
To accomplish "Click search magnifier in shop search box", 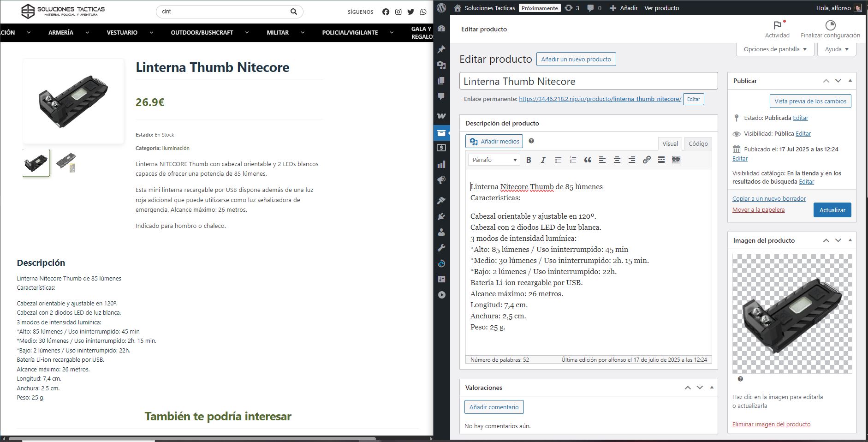I will 294,12.
